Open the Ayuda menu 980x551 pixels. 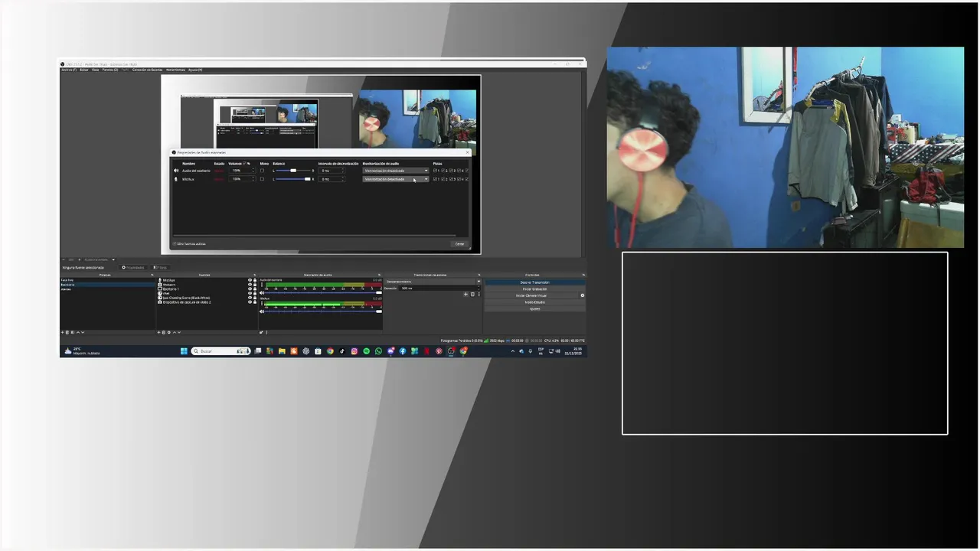(195, 70)
